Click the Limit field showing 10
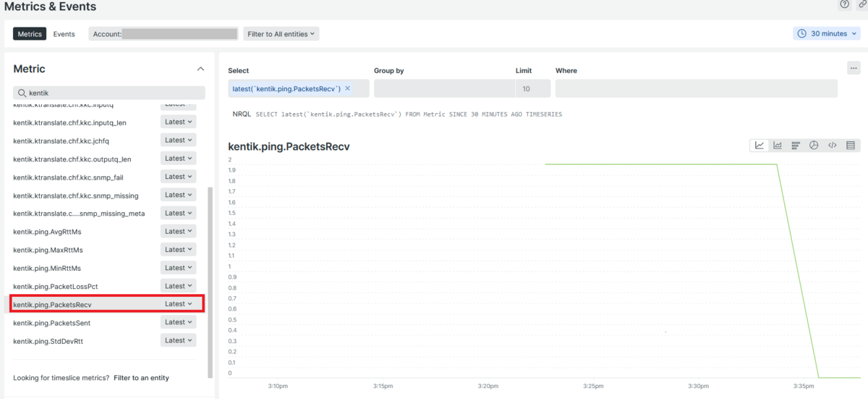868x399 pixels. coord(533,88)
